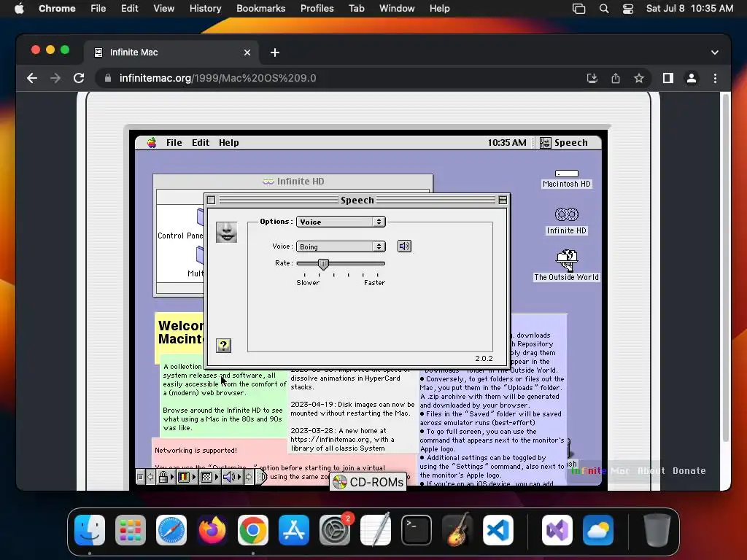This screenshot has width=747, height=560.
Task: Open Visual Studio Code from the Dock
Action: (498, 530)
